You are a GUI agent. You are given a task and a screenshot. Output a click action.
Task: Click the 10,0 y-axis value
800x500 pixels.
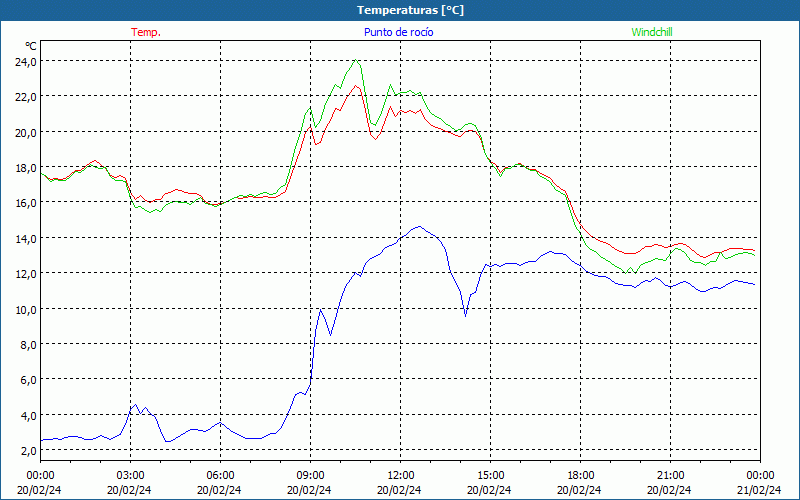[x=26, y=309]
